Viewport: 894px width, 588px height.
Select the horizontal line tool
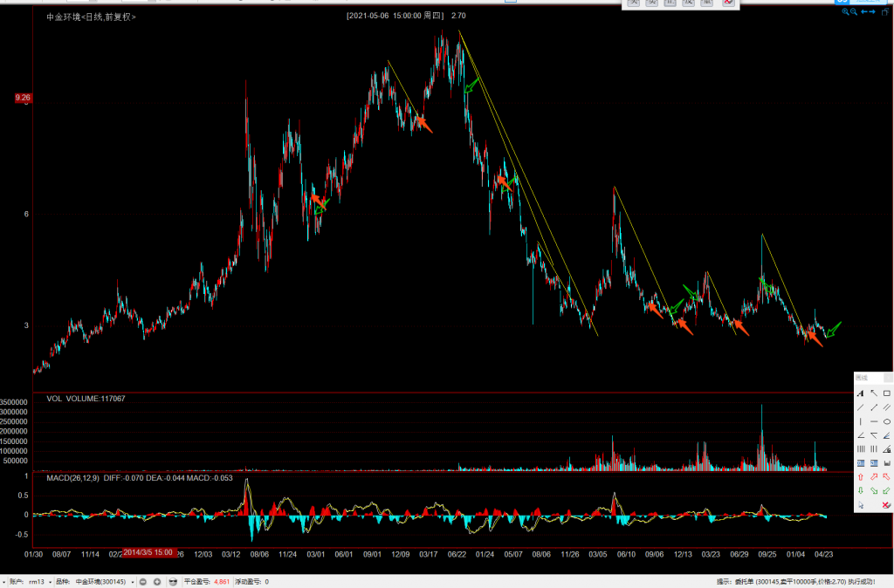point(874,421)
